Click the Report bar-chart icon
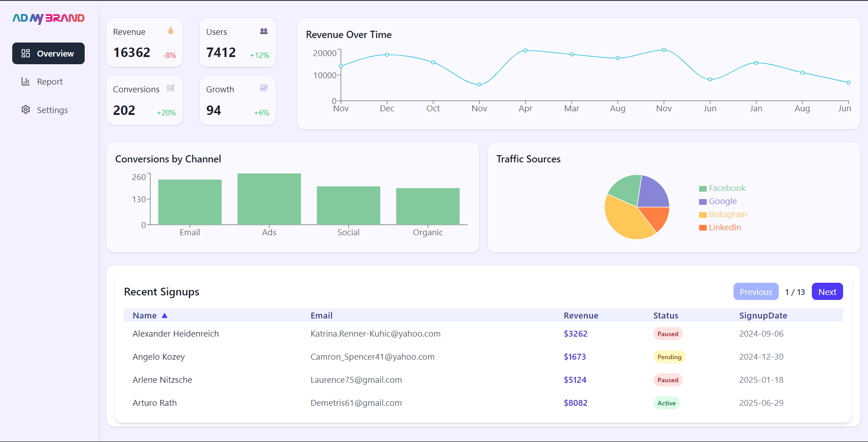 click(26, 81)
